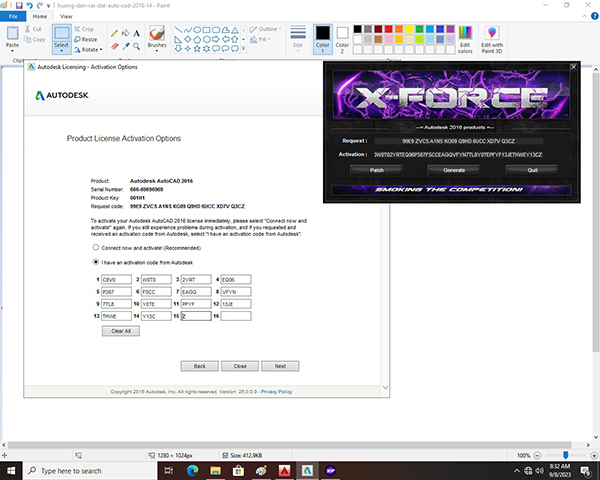
Task: Adjust the zoom slider handle
Action: (566, 455)
